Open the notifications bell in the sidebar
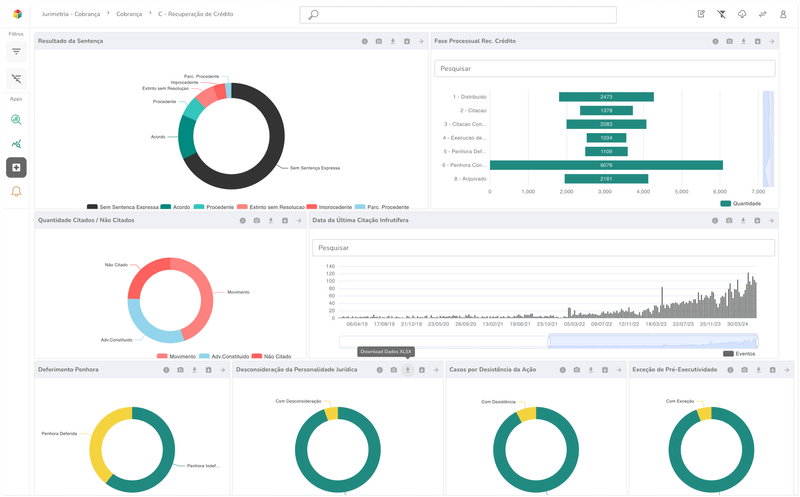 click(16, 192)
